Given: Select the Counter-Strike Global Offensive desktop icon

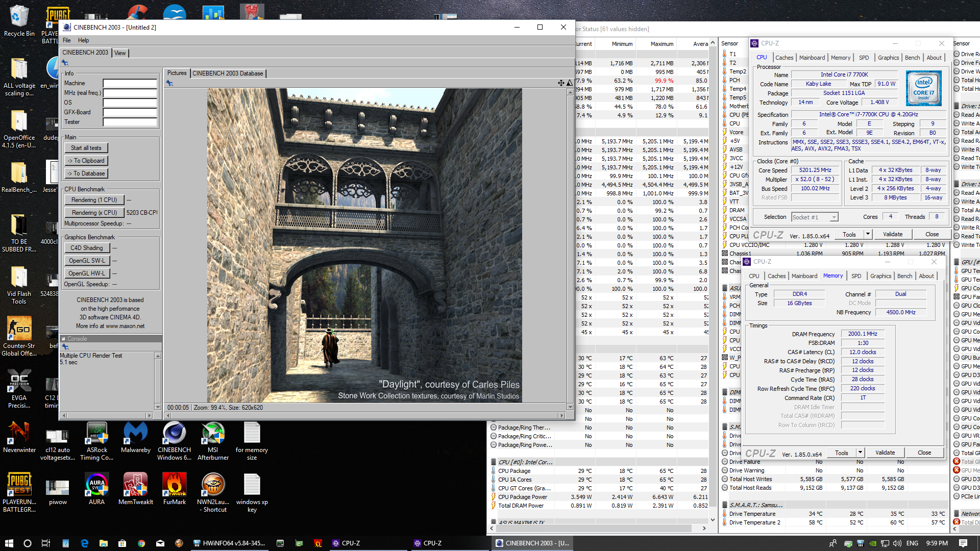Looking at the screenshot, I should 19,336.
